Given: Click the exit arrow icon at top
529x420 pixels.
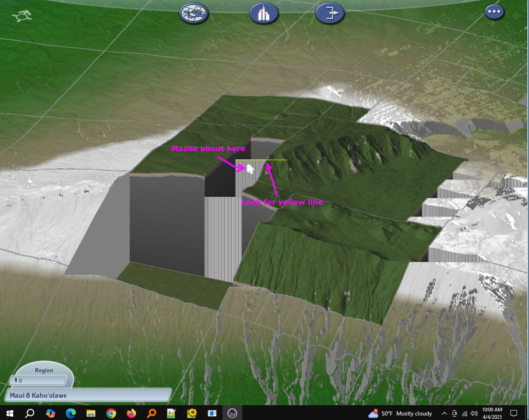Looking at the screenshot, I should pos(330,13).
